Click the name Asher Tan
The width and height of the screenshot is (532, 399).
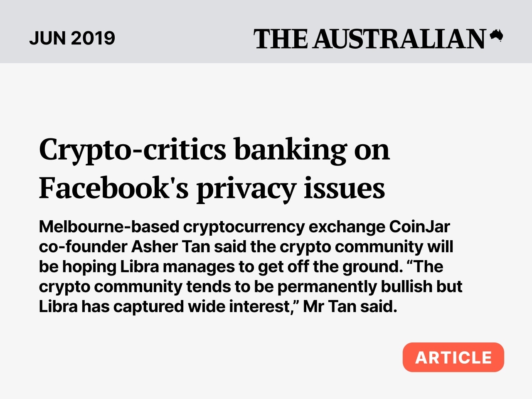click(170, 247)
